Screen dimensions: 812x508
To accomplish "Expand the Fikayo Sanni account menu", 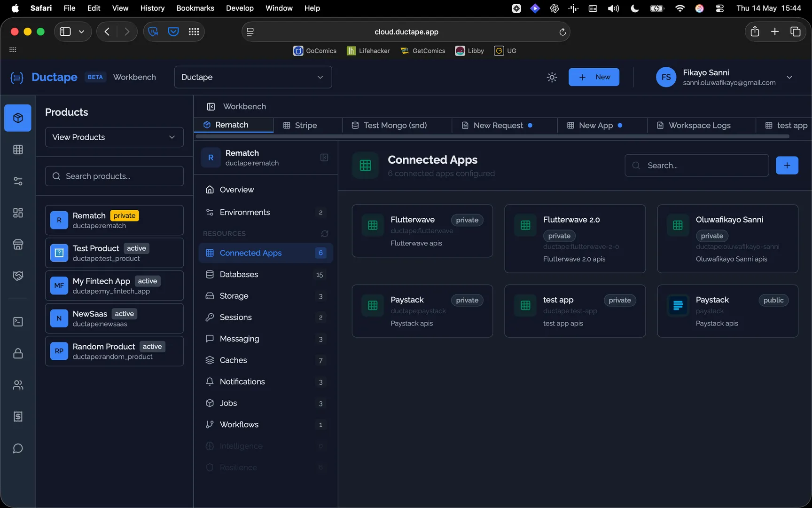I will [789, 77].
